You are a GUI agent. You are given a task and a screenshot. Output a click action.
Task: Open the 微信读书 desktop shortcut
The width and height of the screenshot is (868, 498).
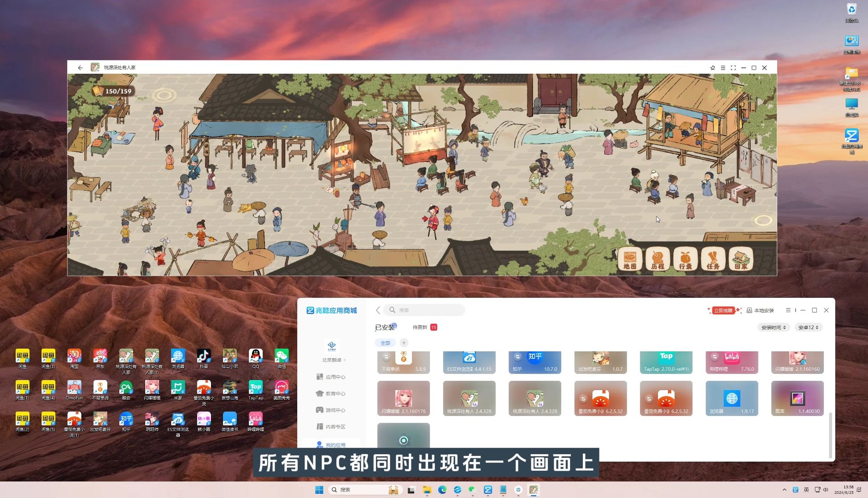229,421
